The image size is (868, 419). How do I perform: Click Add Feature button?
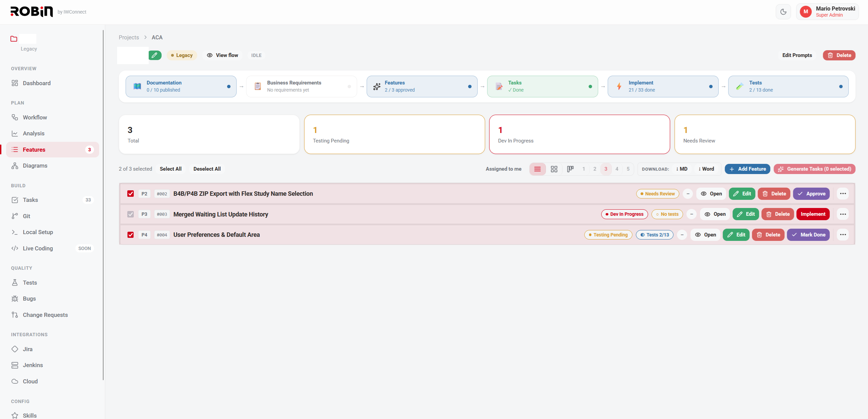747,169
